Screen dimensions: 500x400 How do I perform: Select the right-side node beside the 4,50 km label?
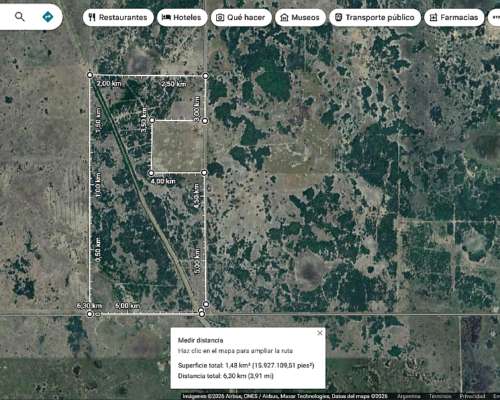click(204, 172)
